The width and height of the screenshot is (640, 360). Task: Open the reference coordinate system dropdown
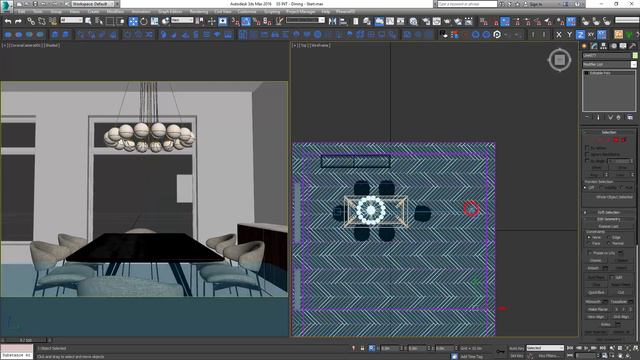pos(182,20)
